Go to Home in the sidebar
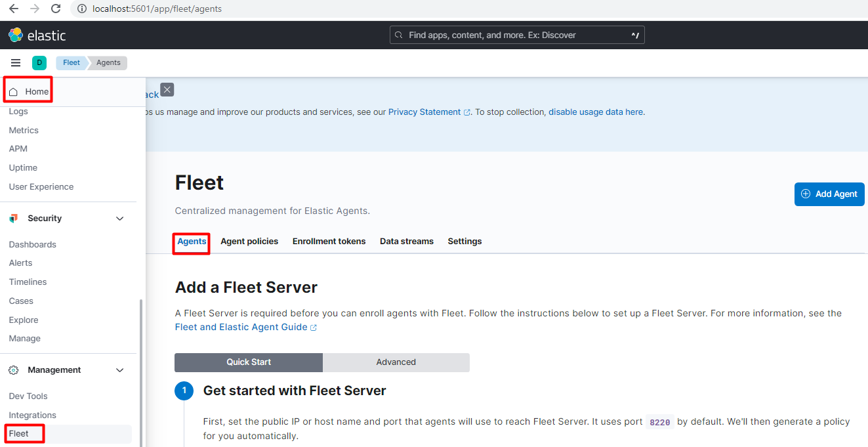The height and width of the screenshot is (447, 868). [29, 91]
